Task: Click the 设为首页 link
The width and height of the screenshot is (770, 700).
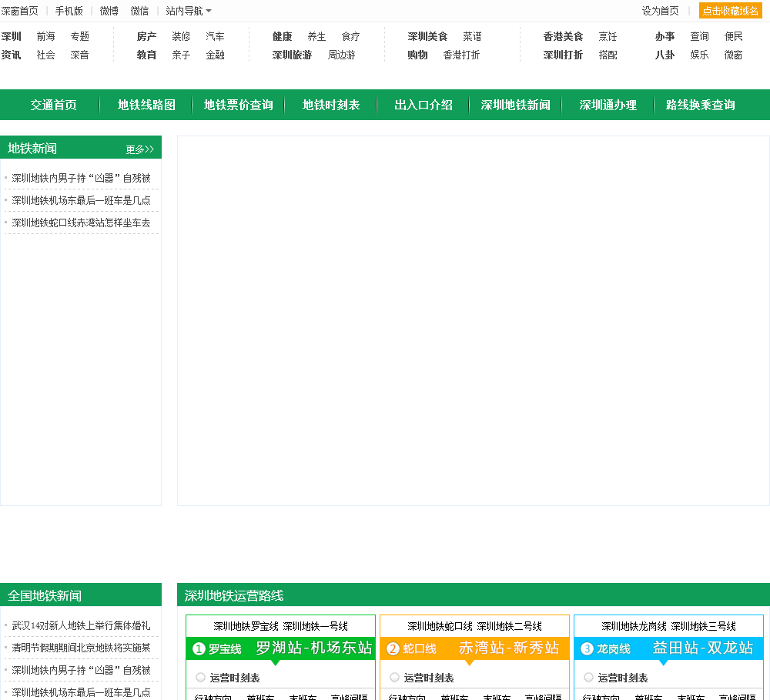Action: pos(661,11)
